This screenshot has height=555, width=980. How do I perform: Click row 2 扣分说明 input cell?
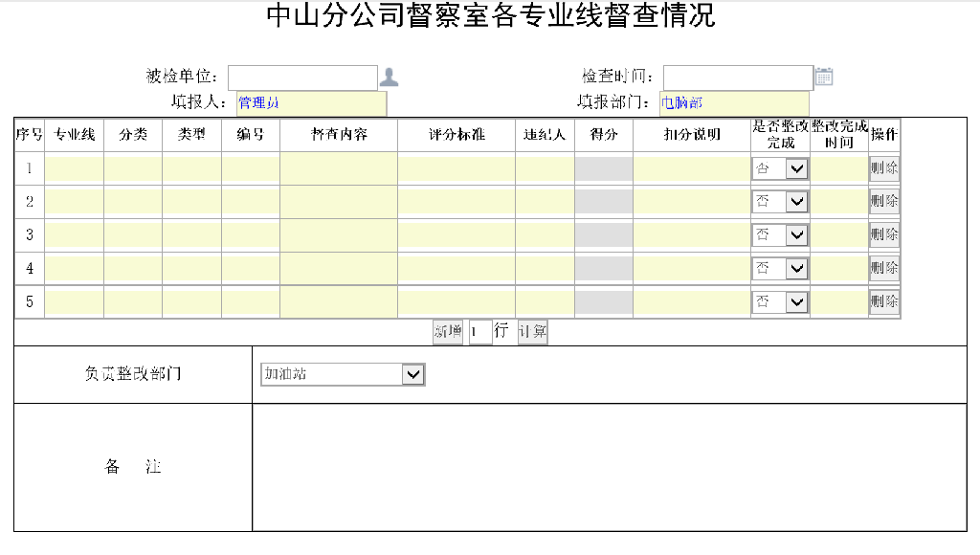691,202
